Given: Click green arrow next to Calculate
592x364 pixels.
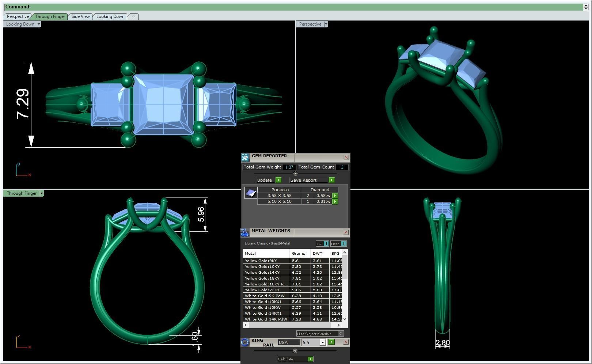Looking at the screenshot, I should (310, 359).
